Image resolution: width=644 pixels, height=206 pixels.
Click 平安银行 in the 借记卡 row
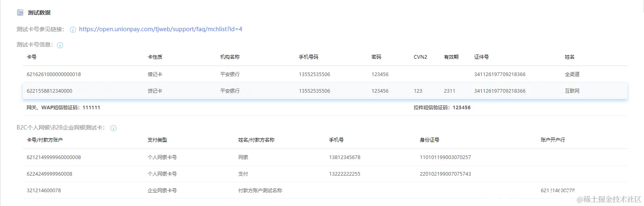pyautogui.click(x=230, y=74)
